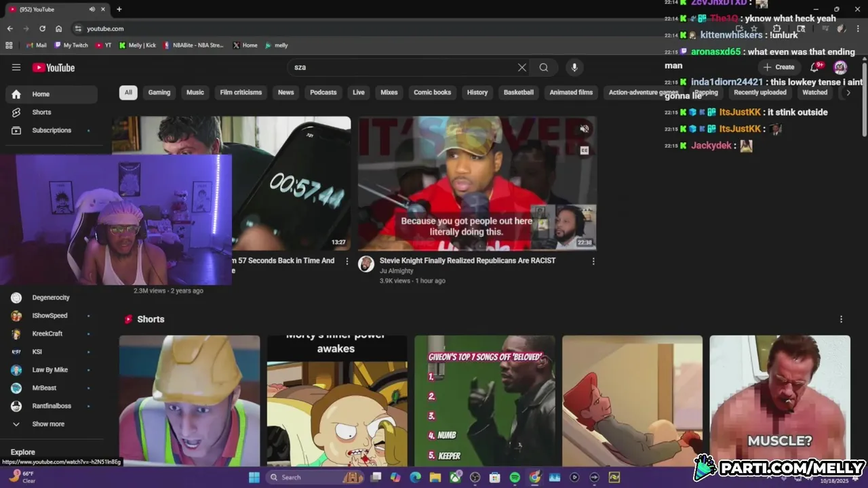Image resolution: width=868 pixels, height=488 pixels.
Task: Select the Film criticisms chip
Action: coord(241,92)
